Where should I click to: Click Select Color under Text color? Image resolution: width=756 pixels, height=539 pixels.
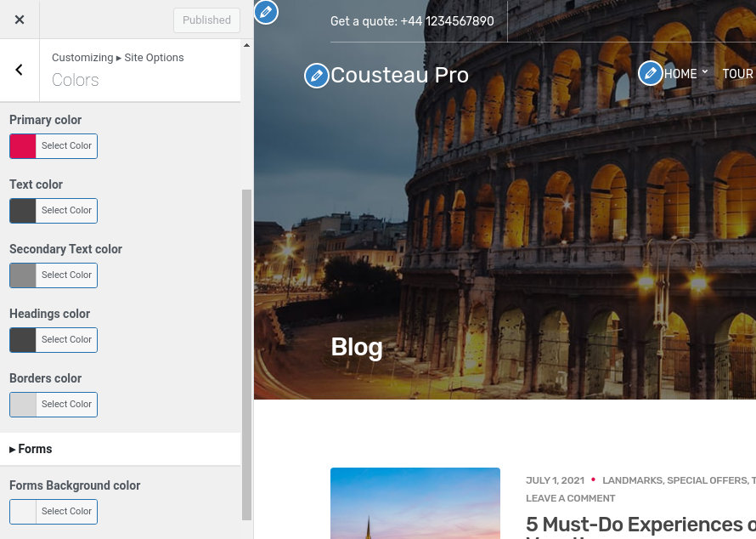click(66, 210)
